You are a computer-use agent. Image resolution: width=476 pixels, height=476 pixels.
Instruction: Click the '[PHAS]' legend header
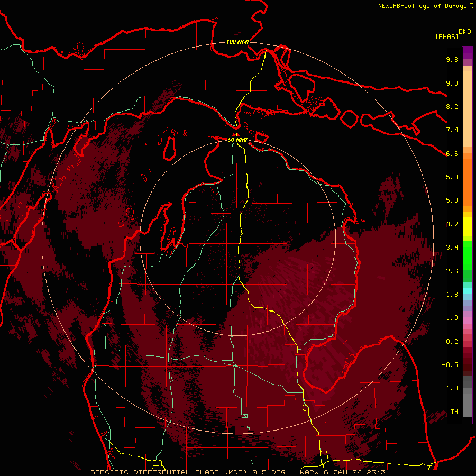447,37
